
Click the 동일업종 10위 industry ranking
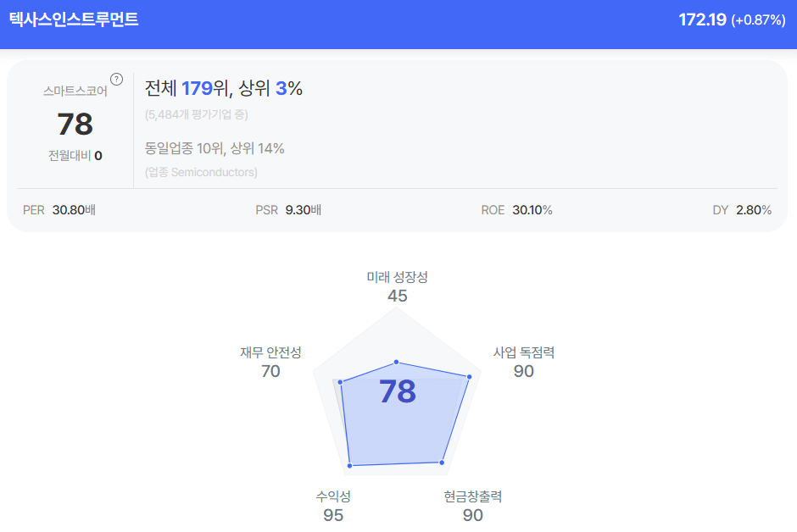click(215, 148)
